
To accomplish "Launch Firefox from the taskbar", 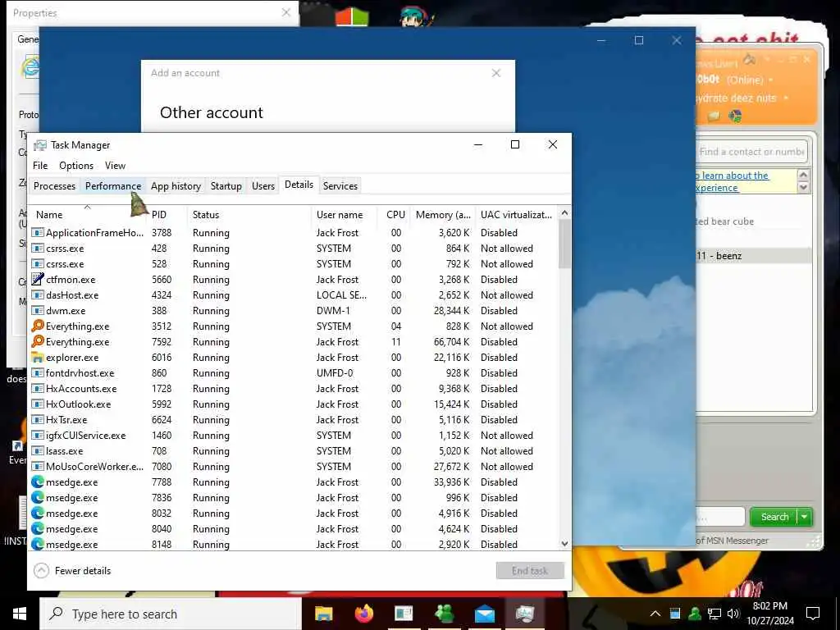I will click(364, 614).
